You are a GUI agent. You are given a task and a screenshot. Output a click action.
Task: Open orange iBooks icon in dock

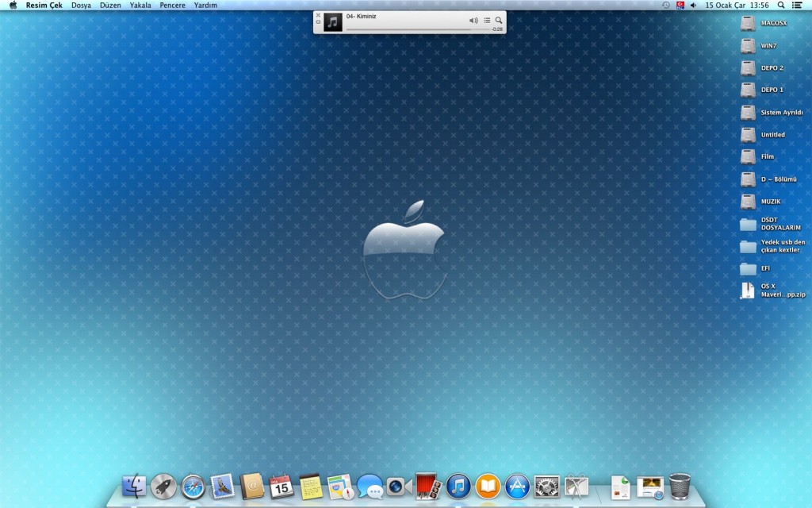(x=488, y=487)
